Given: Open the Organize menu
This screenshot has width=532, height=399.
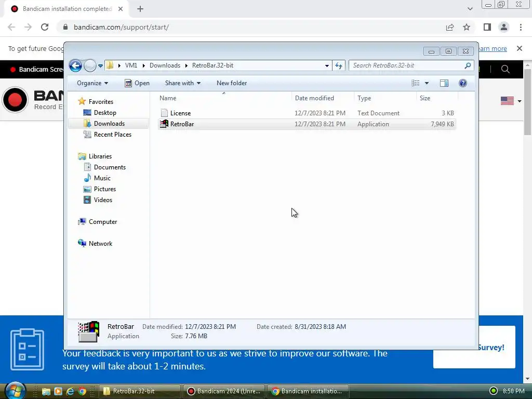Looking at the screenshot, I should [92, 83].
